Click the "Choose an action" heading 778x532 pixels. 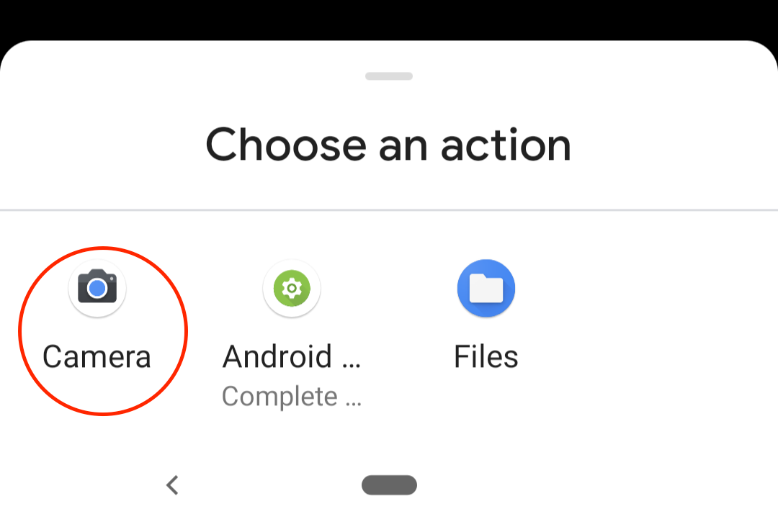tap(388, 144)
